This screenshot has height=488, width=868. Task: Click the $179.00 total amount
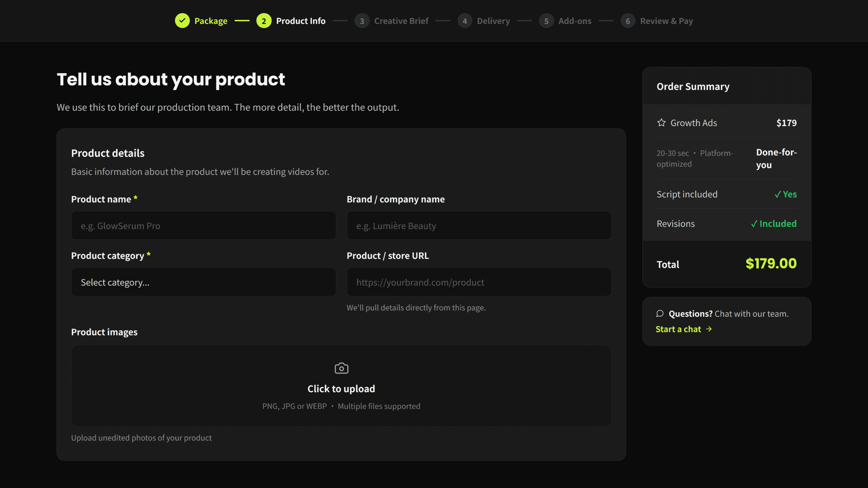[x=771, y=264]
